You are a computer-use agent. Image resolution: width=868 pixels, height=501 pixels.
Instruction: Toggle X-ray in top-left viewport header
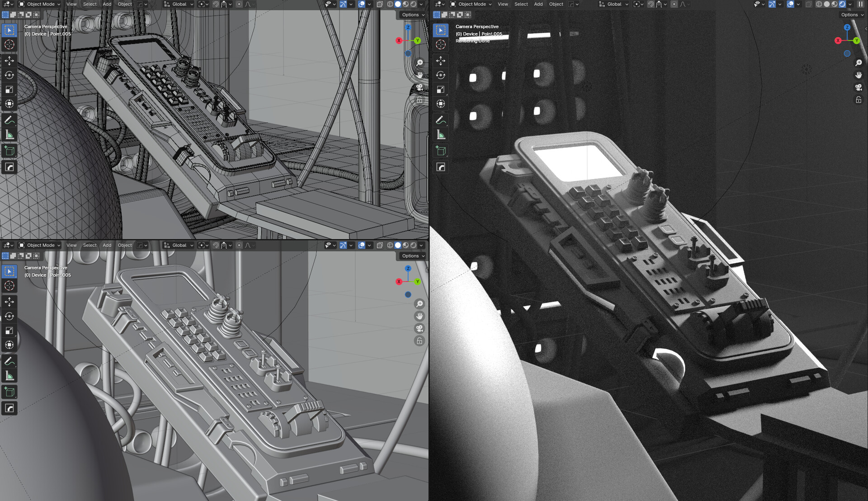[x=380, y=4]
